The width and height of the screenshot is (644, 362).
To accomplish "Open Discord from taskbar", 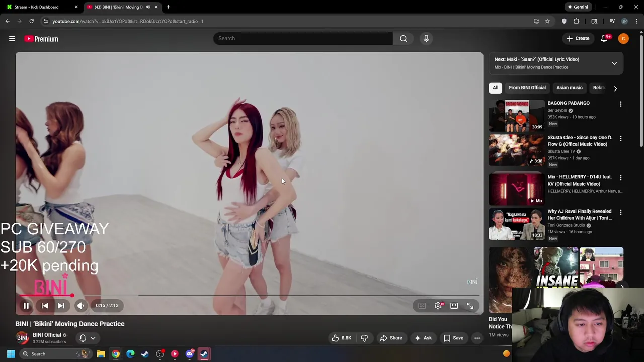I will (x=190, y=354).
